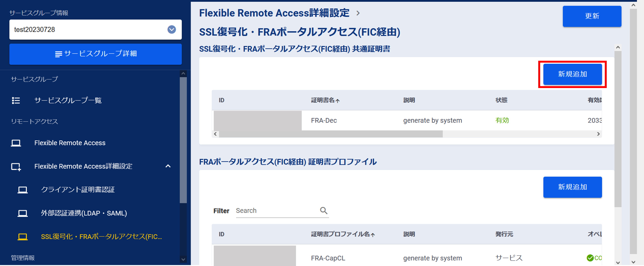644x266 pixels.
Task: Click the list icon beside サービスグループ一覧
Action: (16, 100)
